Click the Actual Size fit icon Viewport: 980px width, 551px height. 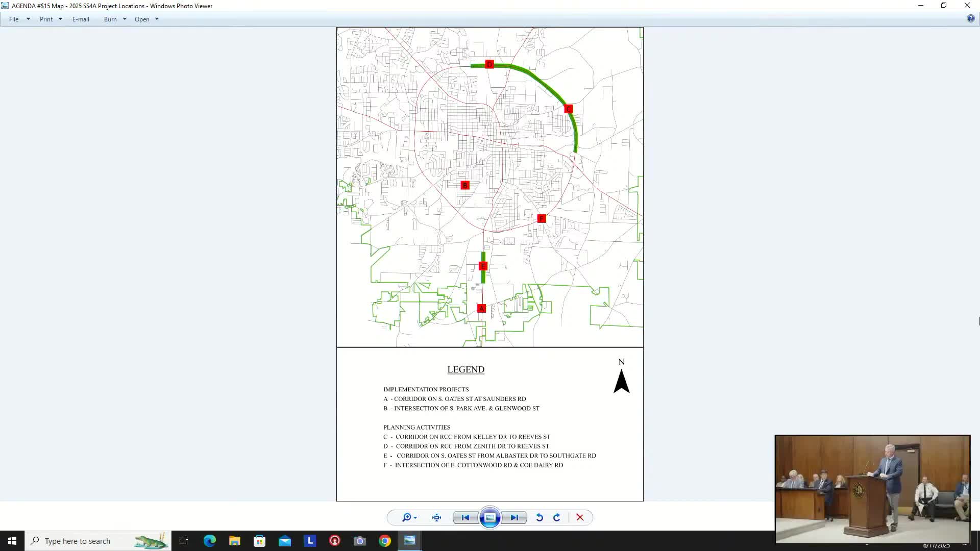click(x=436, y=517)
